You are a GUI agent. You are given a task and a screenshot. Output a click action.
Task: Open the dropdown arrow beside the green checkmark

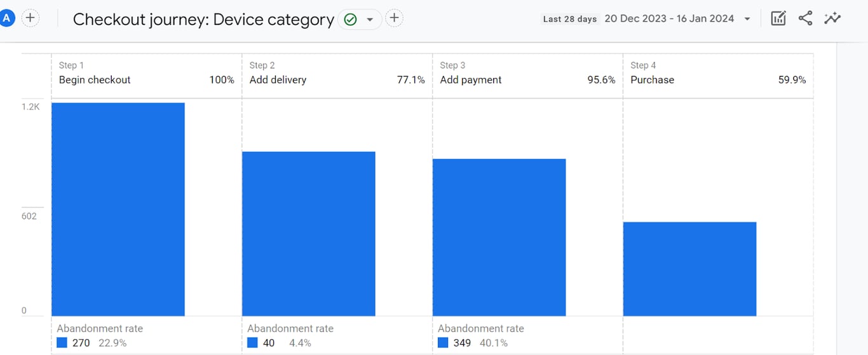point(370,20)
